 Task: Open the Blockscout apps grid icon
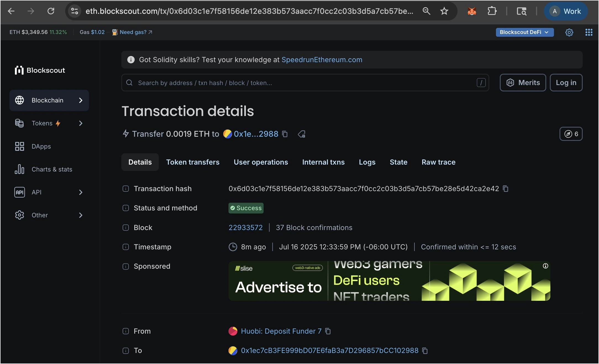coord(589,32)
